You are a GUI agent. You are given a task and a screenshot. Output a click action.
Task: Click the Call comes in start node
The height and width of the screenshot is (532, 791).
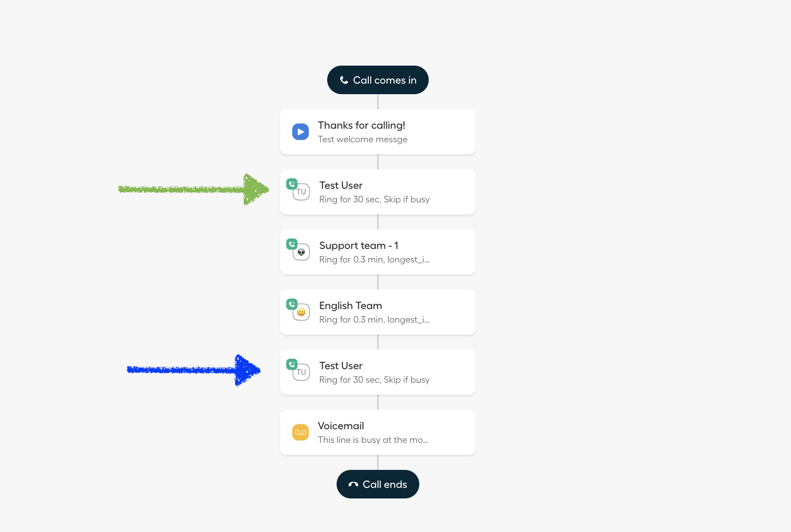click(377, 80)
